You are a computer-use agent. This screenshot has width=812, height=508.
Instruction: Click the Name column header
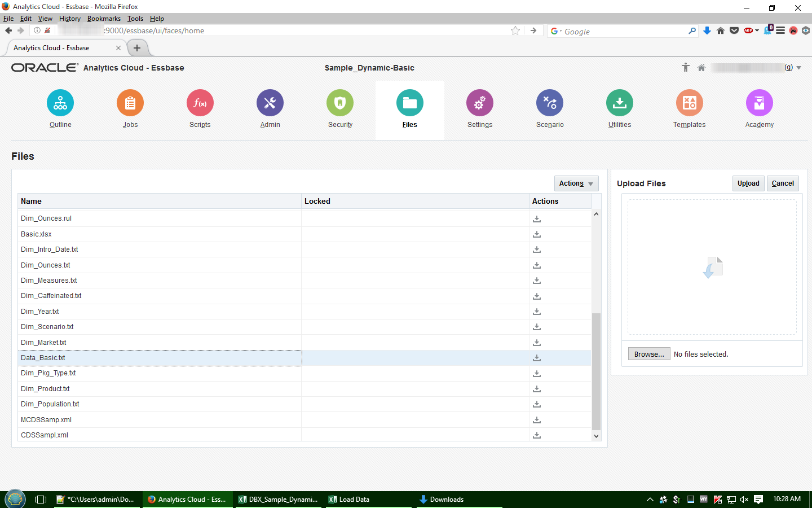pyautogui.click(x=160, y=201)
